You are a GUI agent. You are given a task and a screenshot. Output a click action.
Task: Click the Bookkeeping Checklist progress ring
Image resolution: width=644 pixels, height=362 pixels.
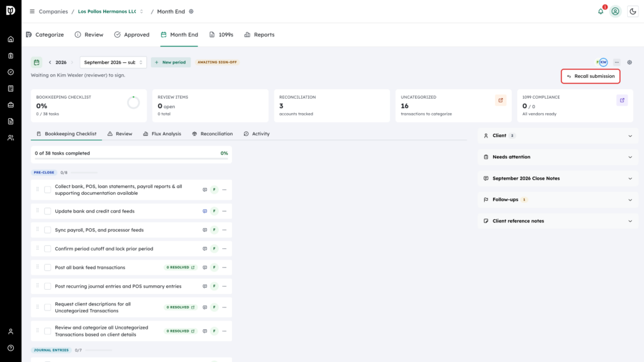(x=133, y=102)
